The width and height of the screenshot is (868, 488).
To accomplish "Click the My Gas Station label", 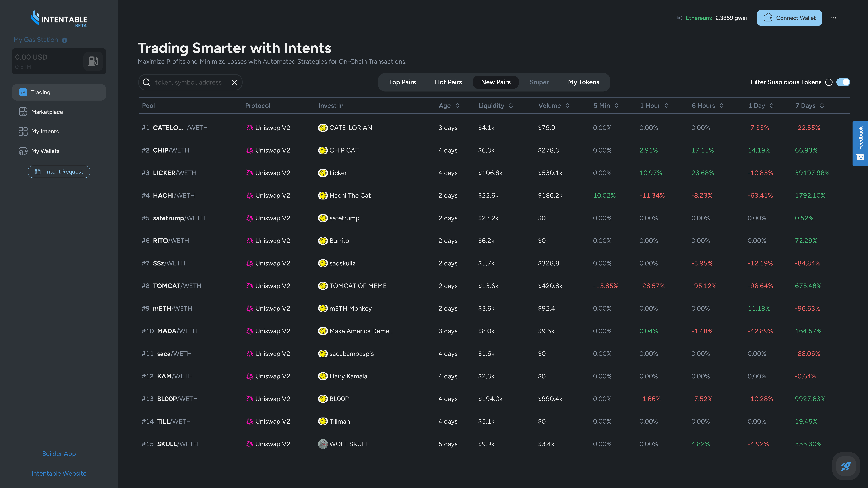I will 36,40.
